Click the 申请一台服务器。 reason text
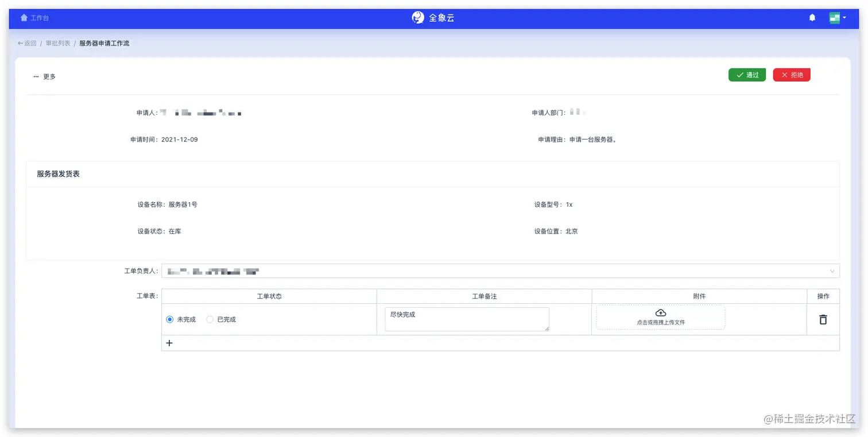 pyautogui.click(x=593, y=140)
